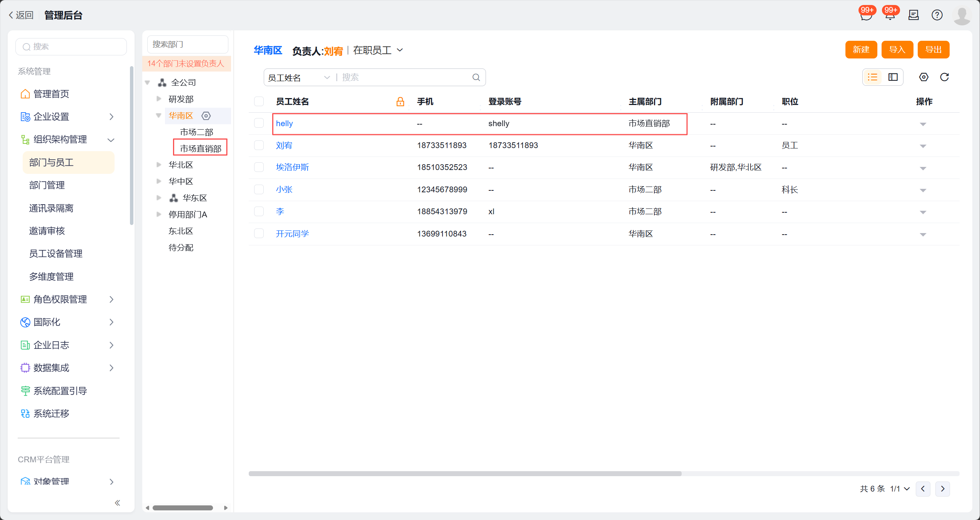Expand the 华北区 tree node

pos(159,165)
